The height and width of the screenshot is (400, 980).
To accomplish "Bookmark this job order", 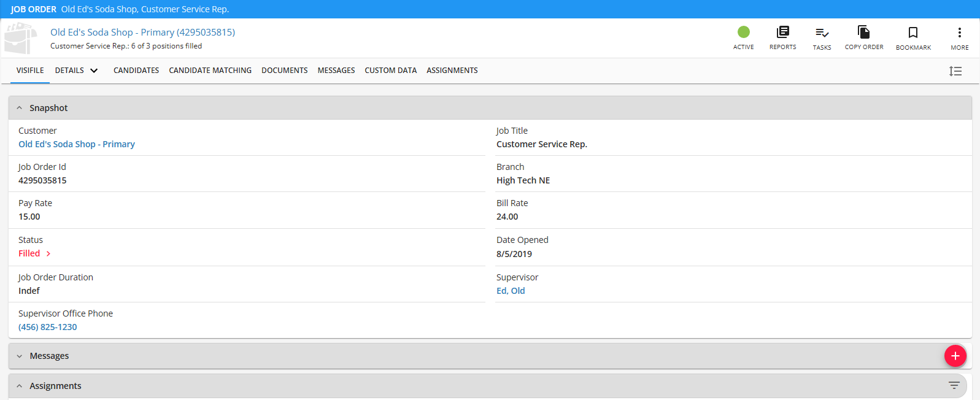I will point(913,33).
